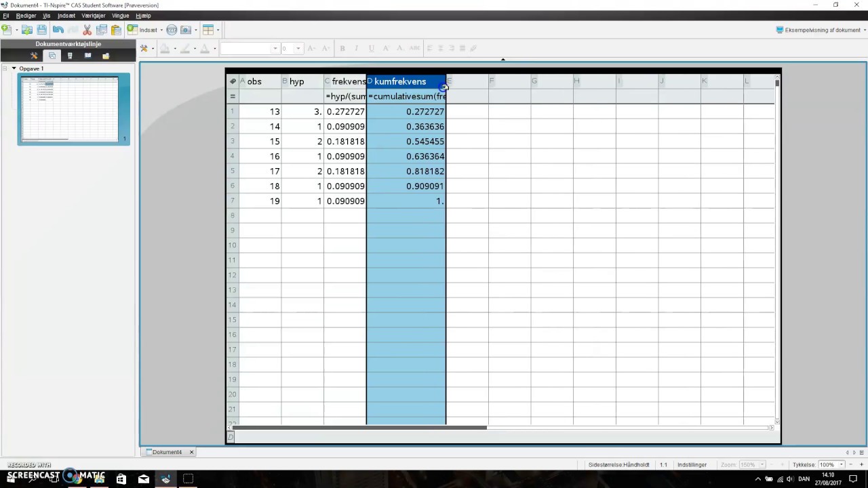Image resolution: width=868 pixels, height=488 pixels.
Task: Select column C header frekvens
Action: (345, 81)
